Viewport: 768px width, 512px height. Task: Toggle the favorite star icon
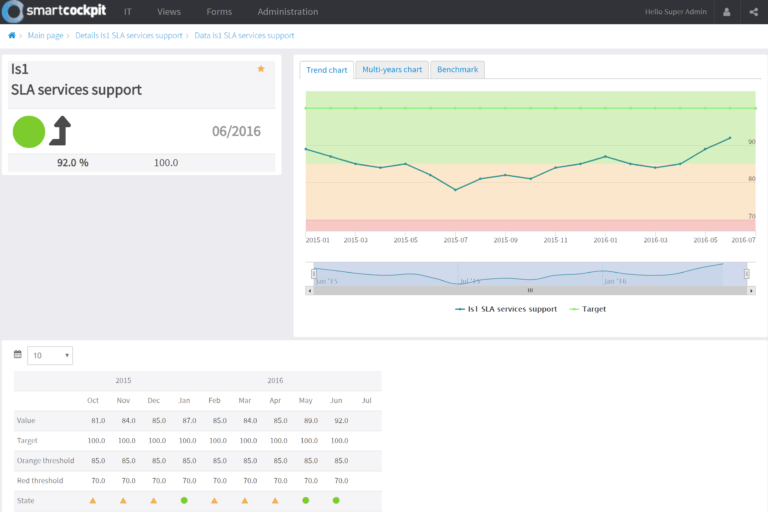pos(261,69)
